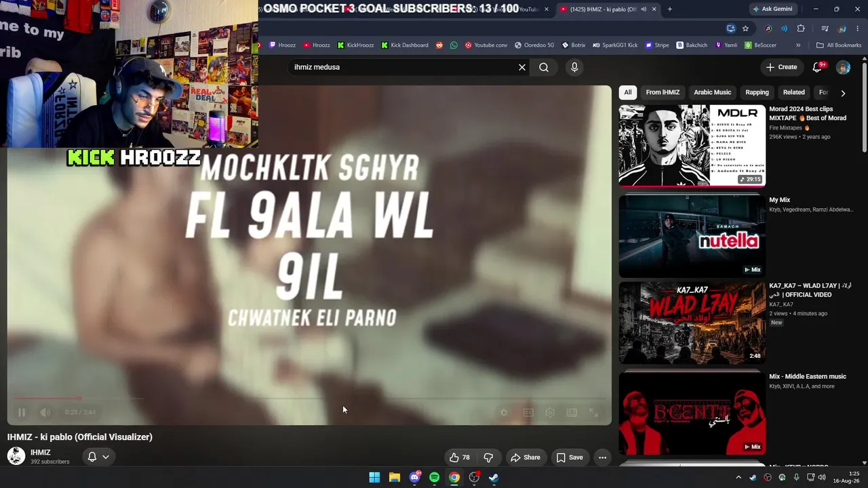Open the Morad 2024 Best clips thumbnail

692,145
